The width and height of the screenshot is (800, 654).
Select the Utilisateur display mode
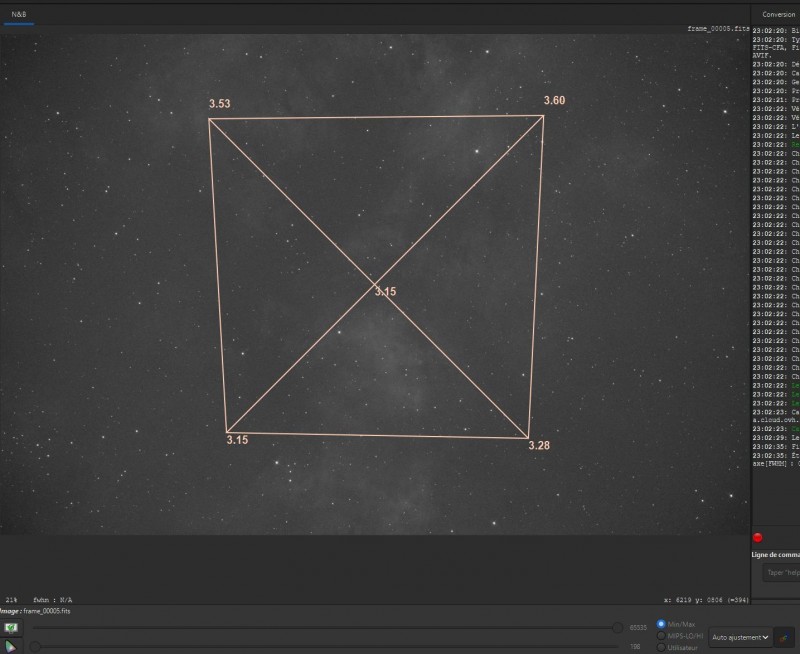(x=661, y=648)
